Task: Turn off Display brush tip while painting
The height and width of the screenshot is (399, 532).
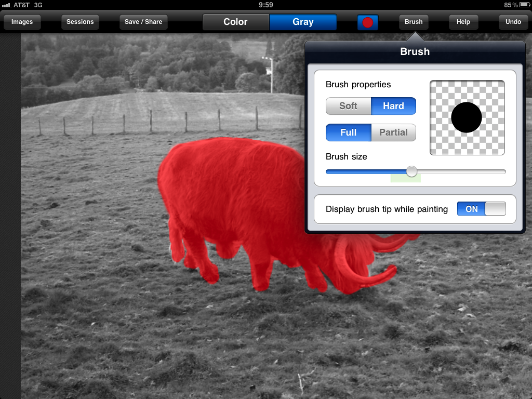Action: pyautogui.click(x=481, y=209)
